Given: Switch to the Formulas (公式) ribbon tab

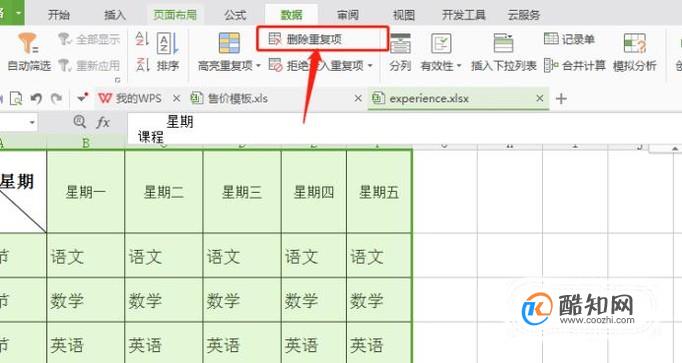Looking at the screenshot, I should point(235,15).
